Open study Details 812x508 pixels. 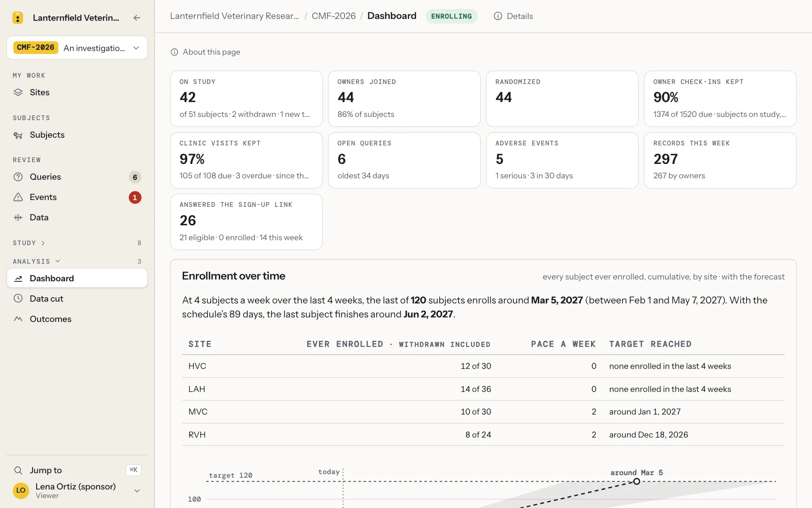513,16
